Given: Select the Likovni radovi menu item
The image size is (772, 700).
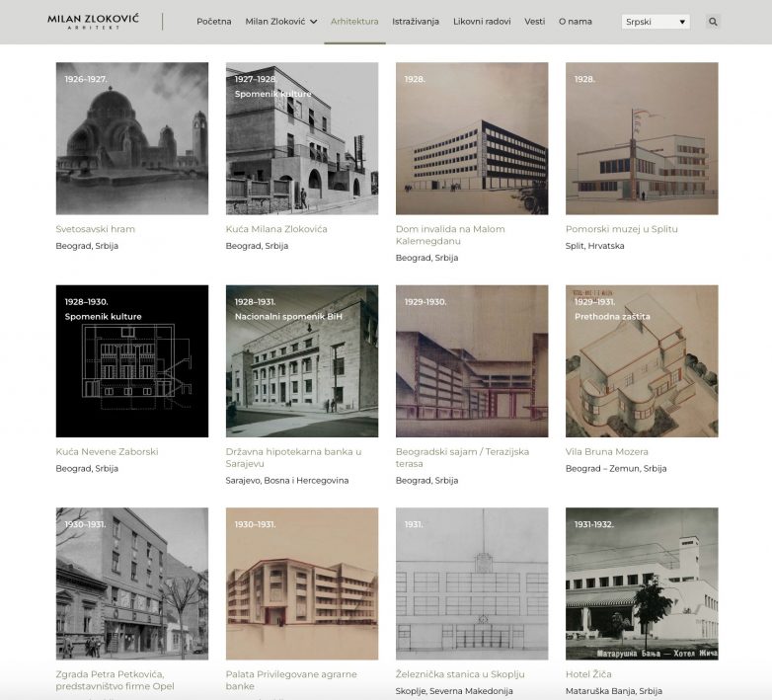Looking at the screenshot, I should pyautogui.click(x=482, y=21).
